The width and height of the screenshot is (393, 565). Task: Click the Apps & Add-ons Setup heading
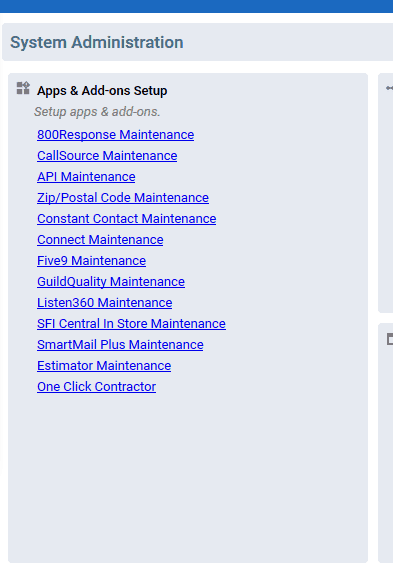[102, 91]
